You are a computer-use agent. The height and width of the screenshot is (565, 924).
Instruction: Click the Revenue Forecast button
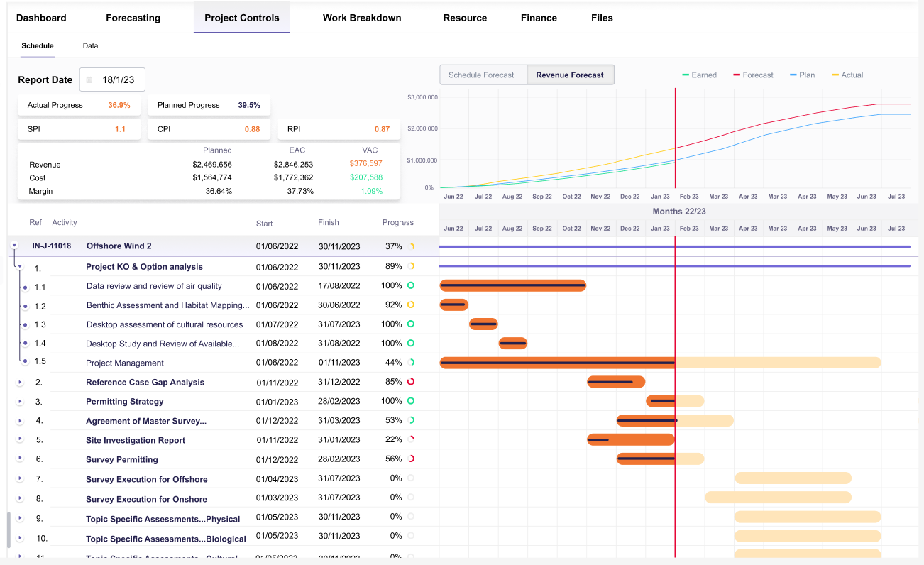[x=570, y=75]
